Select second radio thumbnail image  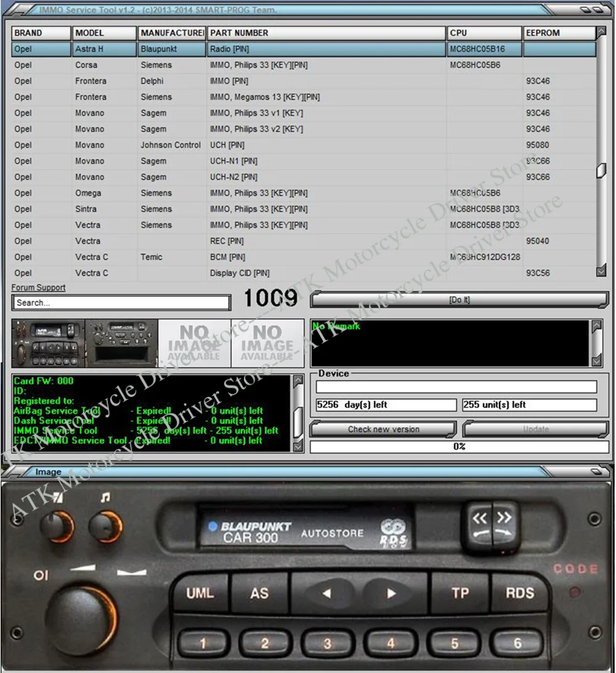[121, 343]
